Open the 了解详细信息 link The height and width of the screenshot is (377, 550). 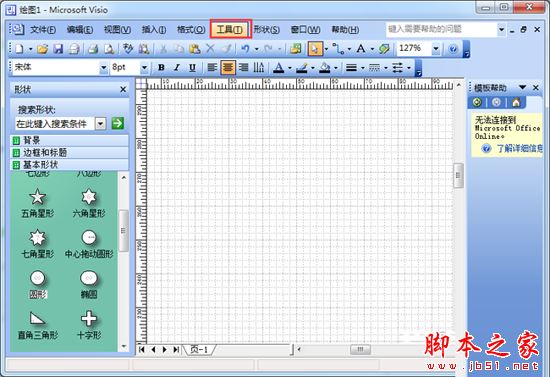coord(520,149)
